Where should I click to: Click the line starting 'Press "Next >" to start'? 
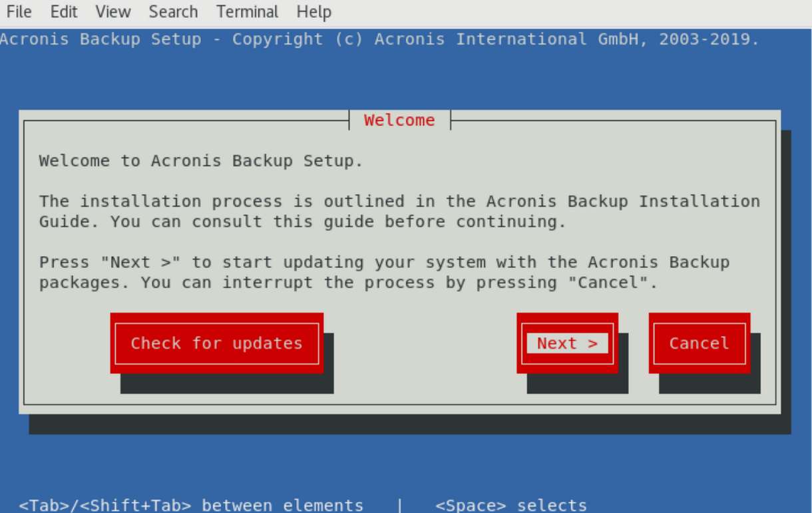coord(385,262)
